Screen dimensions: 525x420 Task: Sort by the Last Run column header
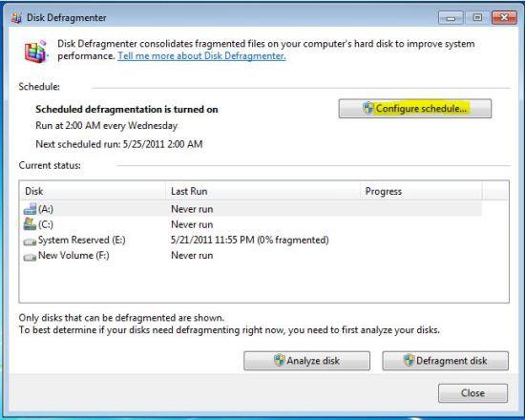pyautogui.click(x=263, y=191)
